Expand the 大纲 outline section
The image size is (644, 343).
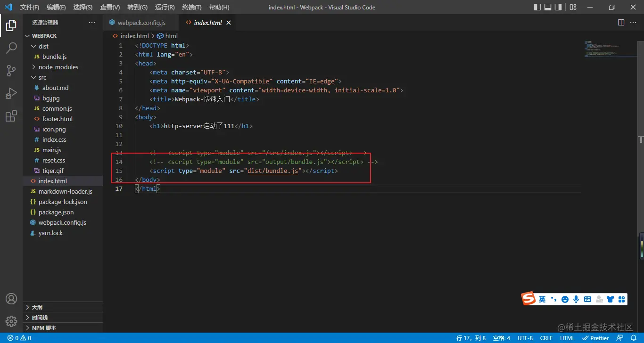tap(63, 307)
